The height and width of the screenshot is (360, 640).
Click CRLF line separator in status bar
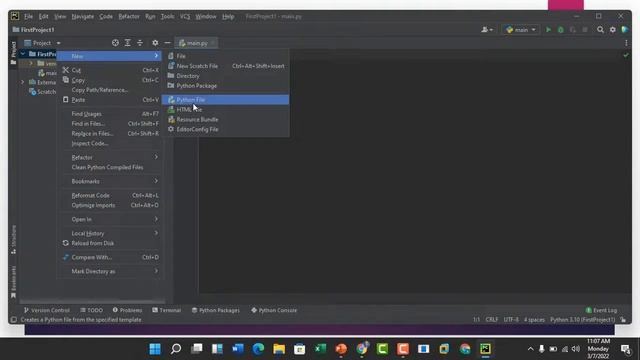point(491,320)
